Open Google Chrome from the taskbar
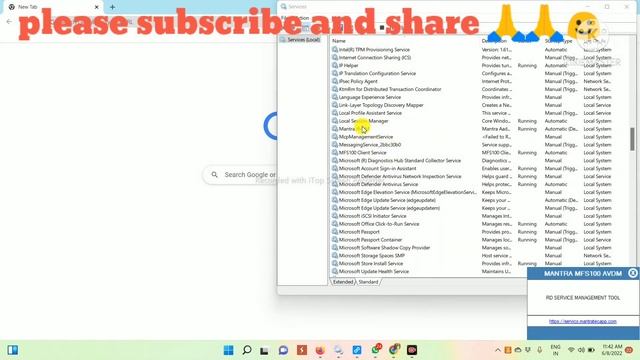Screen dimensions: 640x360 point(394,350)
